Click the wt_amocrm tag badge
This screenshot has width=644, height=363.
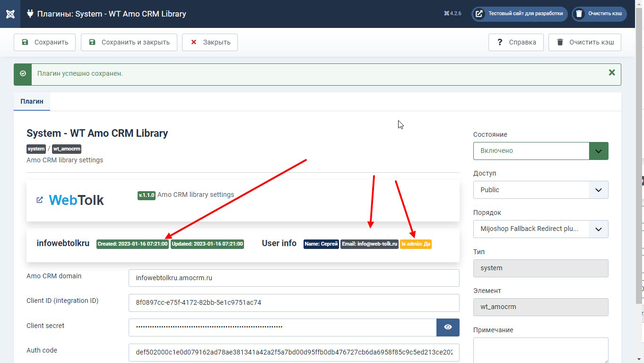pos(67,149)
